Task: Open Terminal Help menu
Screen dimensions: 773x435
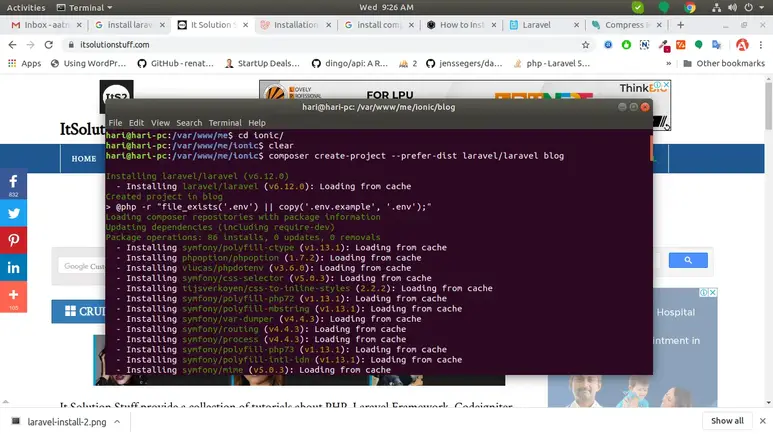Action: click(257, 123)
